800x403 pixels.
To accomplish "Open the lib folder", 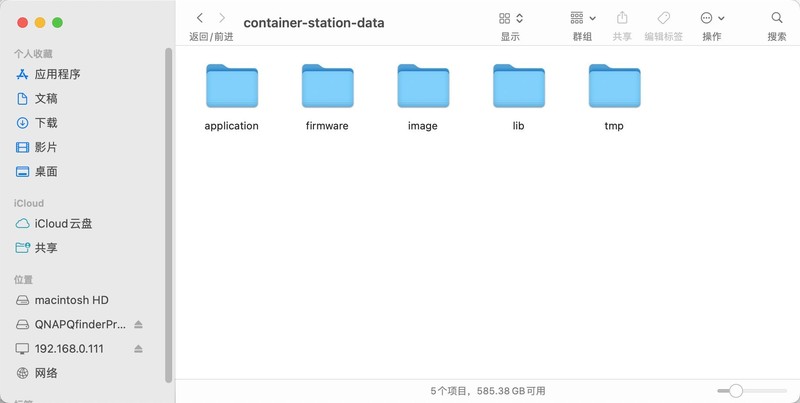I will pos(518,86).
